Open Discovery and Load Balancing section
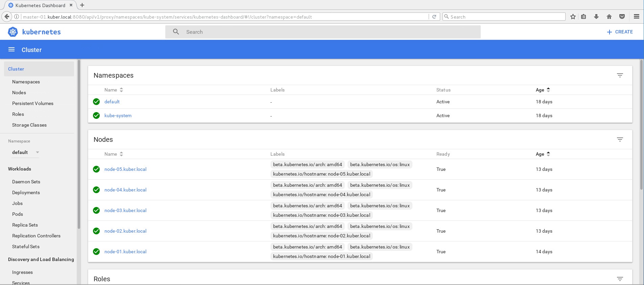 click(41, 259)
